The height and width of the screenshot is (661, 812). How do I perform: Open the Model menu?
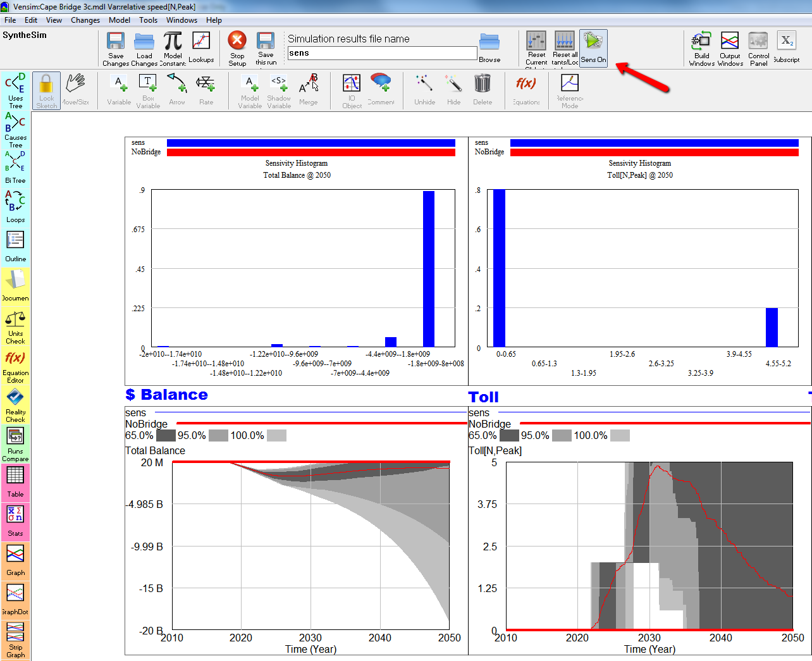[119, 20]
